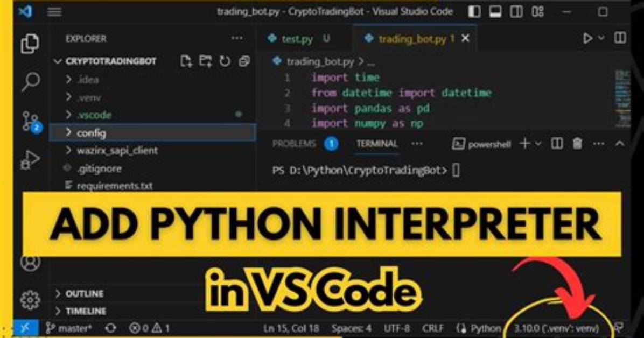Open the hamburger application menu
644x338 pixels.
click(54, 11)
